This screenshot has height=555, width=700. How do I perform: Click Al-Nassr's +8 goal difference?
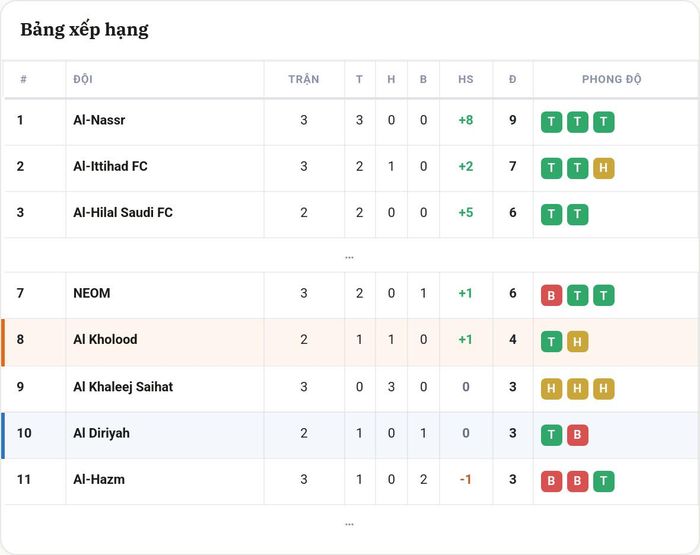[466, 120]
